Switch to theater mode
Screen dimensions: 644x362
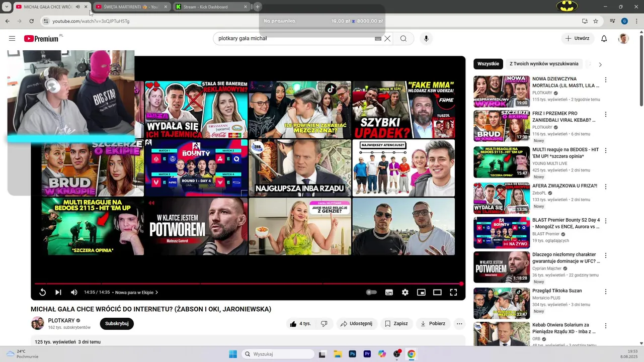pos(437,292)
